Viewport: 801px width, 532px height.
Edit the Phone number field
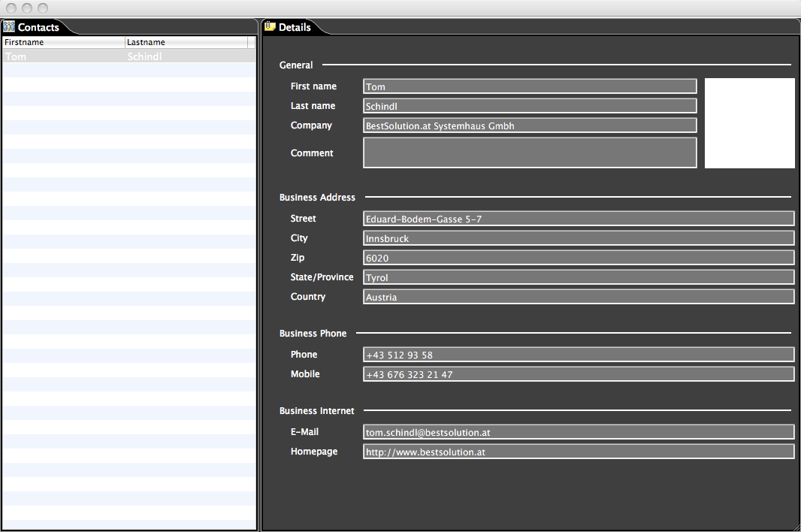[579, 354]
